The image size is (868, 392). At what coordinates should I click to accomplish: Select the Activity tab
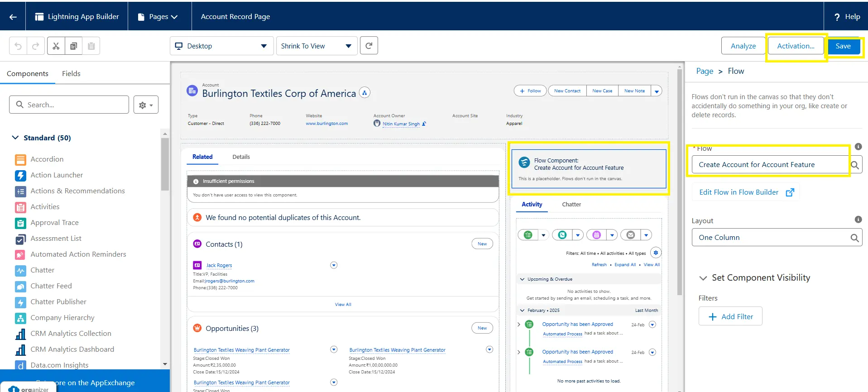(x=532, y=205)
